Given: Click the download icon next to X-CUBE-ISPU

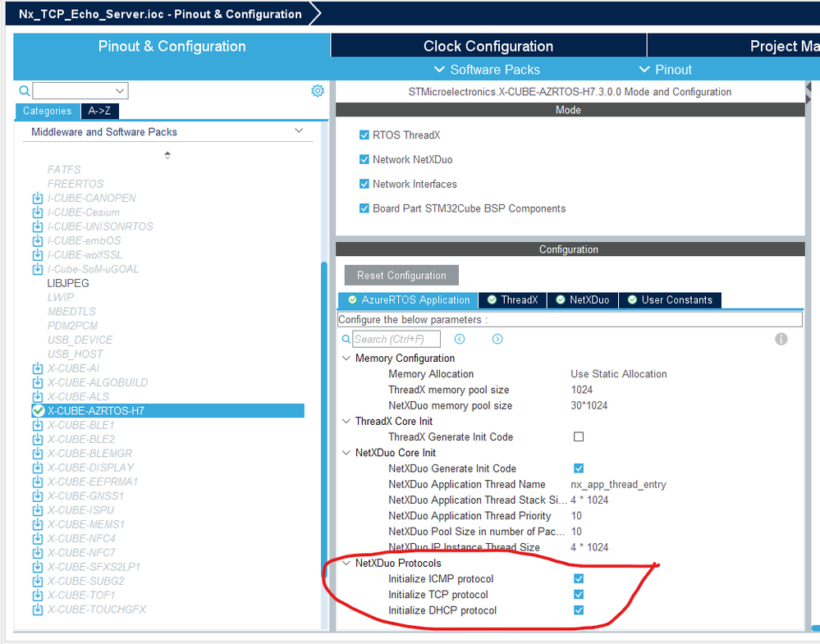Looking at the screenshot, I should click(x=38, y=510).
